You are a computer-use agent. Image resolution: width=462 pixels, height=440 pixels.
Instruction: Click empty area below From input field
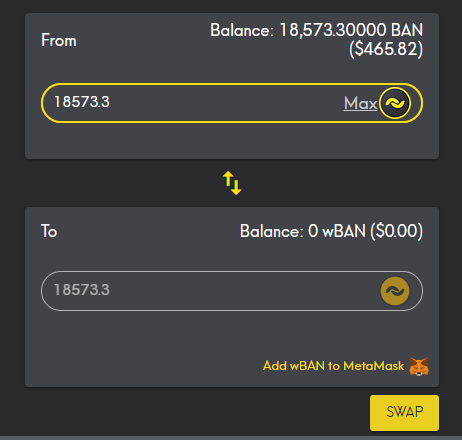pyautogui.click(x=232, y=141)
